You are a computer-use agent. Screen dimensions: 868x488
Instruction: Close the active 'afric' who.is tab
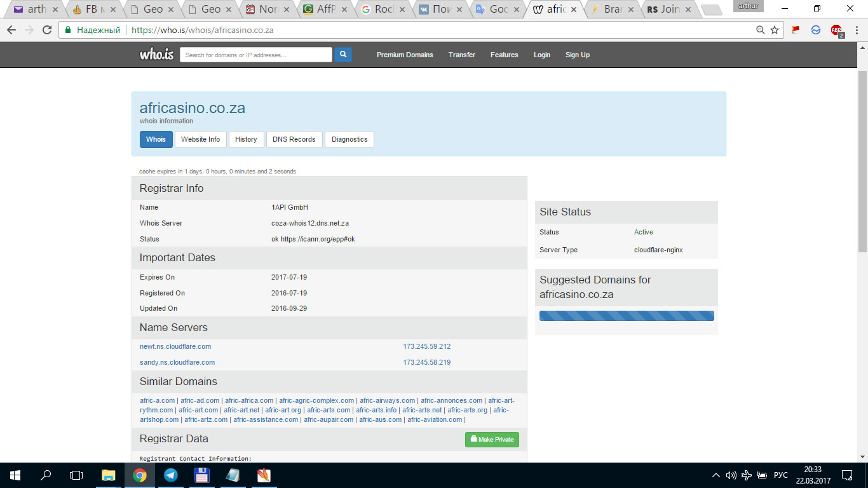coord(574,10)
